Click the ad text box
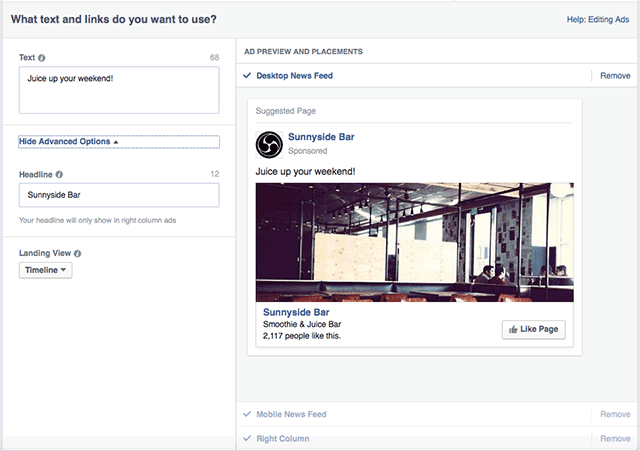The height and width of the screenshot is (451, 640). coord(118,90)
